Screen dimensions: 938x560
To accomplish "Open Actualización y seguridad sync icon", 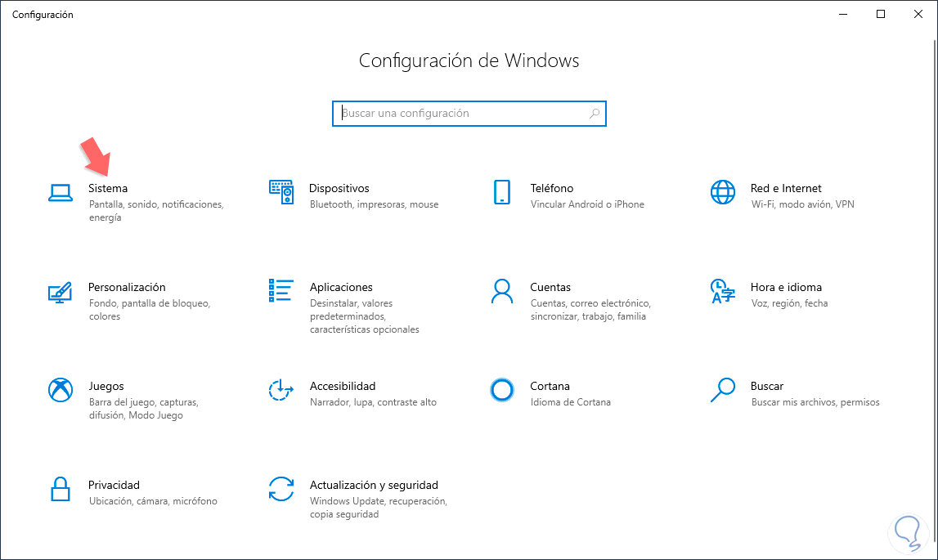I will click(281, 489).
